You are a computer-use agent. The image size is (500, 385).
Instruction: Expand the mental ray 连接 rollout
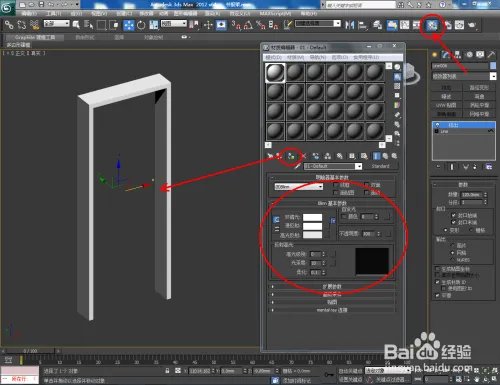tap(332, 310)
